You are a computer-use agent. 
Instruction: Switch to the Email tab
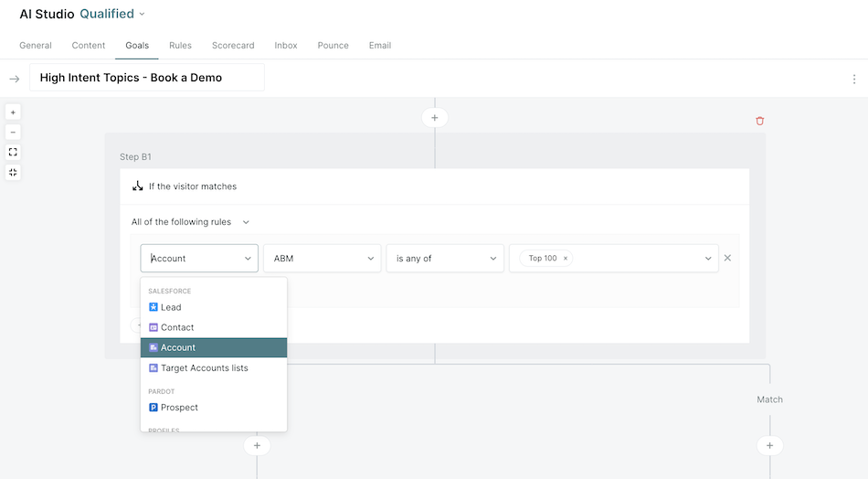pos(380,46)
